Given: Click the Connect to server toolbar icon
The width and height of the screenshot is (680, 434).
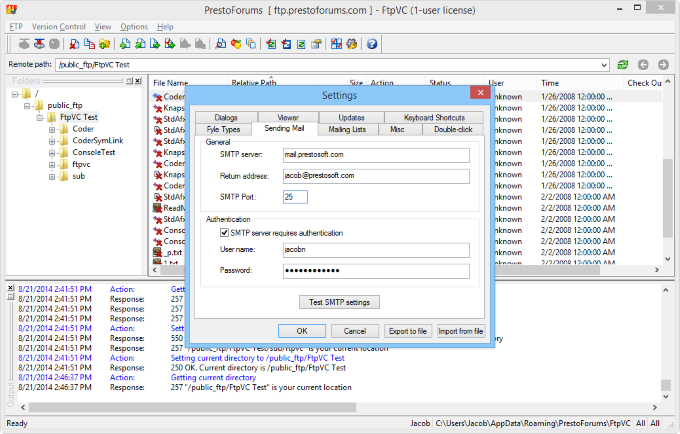Looking at the screenshot, I should tap(24, 44).
